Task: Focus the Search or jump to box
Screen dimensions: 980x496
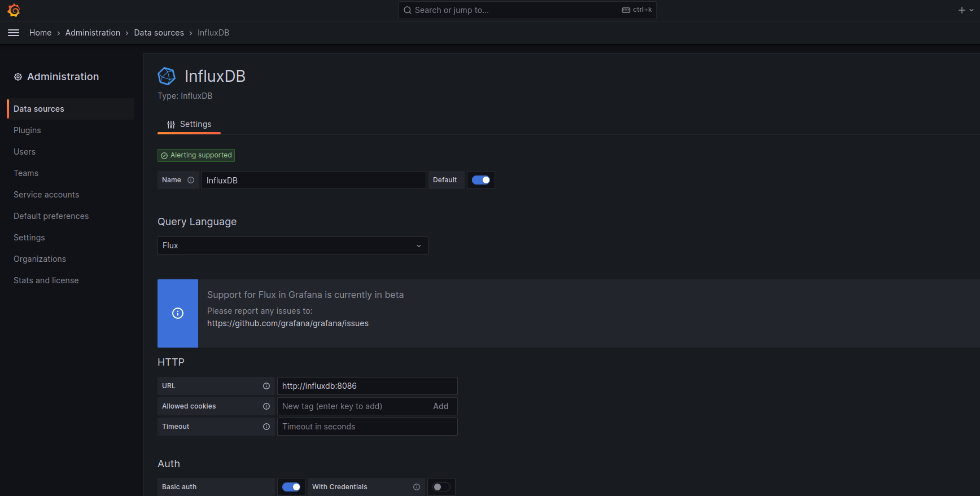Action: [527, 10]
